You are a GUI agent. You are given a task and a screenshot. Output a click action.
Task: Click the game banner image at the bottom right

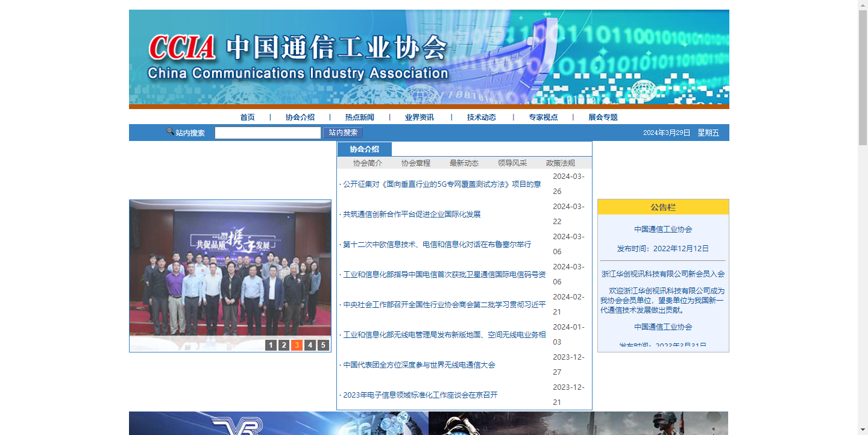pos(578,423)
